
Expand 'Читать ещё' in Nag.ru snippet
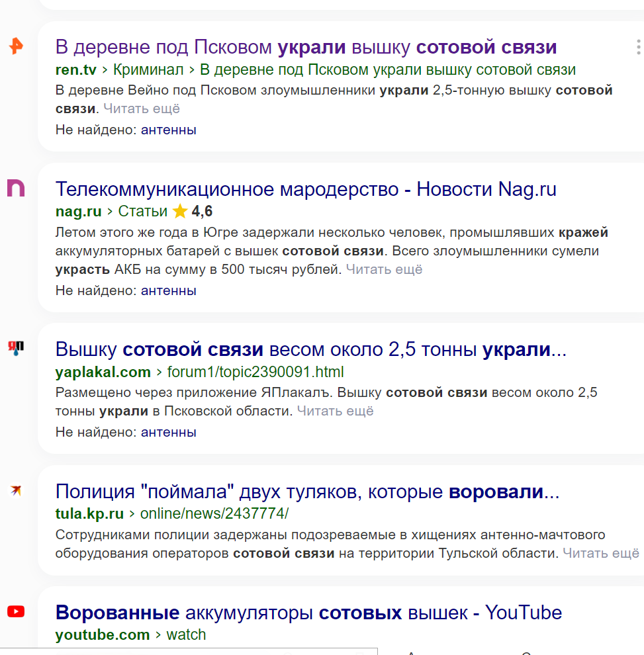[384, 269]
